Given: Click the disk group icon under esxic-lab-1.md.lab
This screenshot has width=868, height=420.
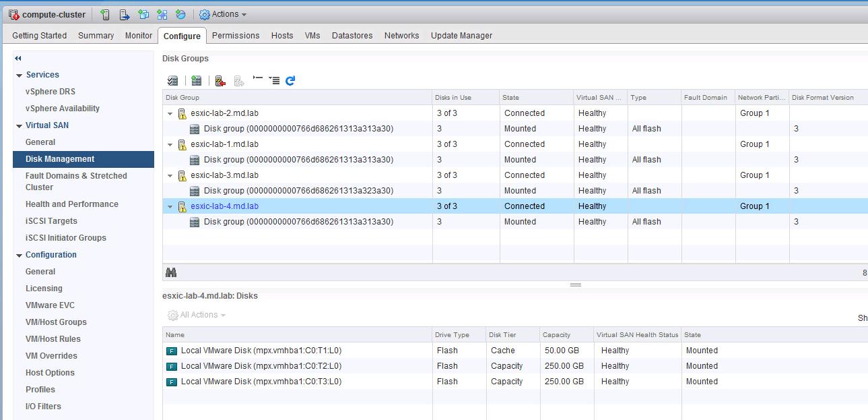Looking at the screenshot, I should (x=195, y=160).
